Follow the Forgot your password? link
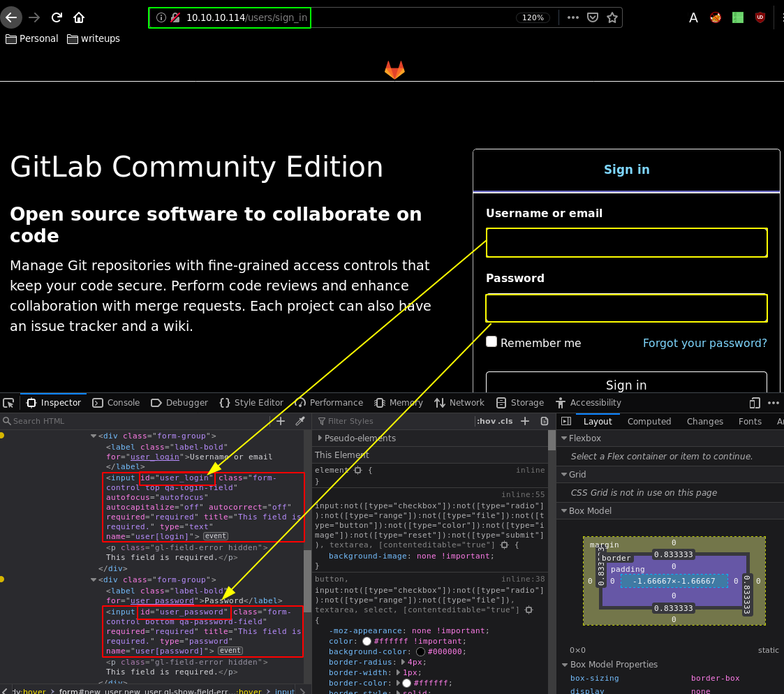The image size is (784, 694). pyautogui.click(x=704, y=343)
